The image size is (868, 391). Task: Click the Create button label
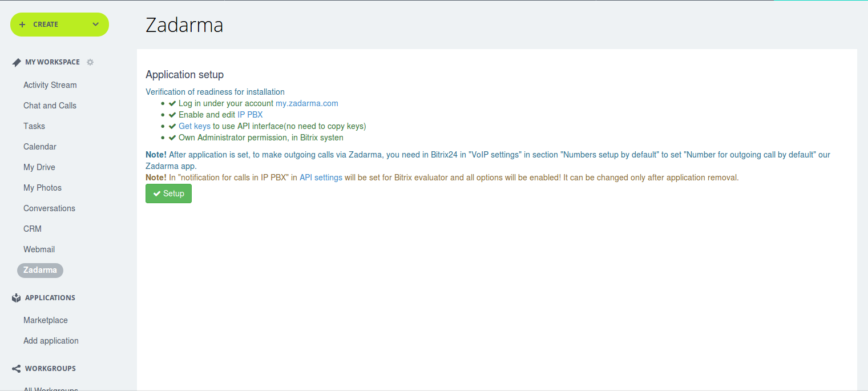click(x=46, y=25)
